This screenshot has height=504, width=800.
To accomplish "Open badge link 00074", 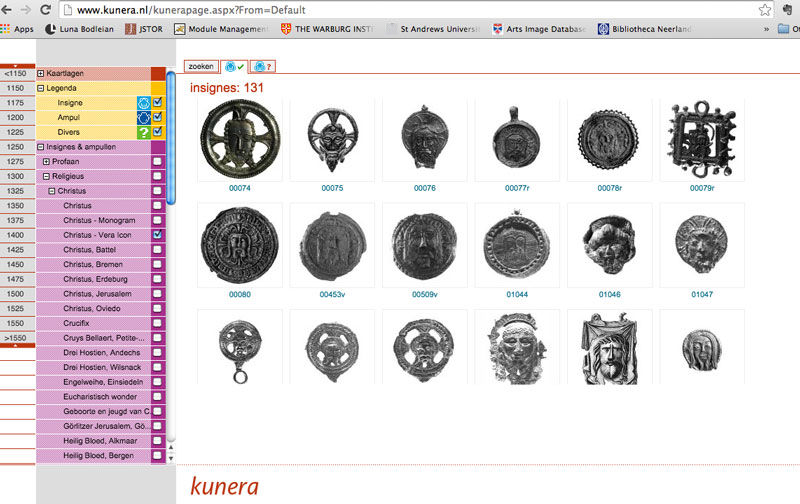I will [240, 187].
